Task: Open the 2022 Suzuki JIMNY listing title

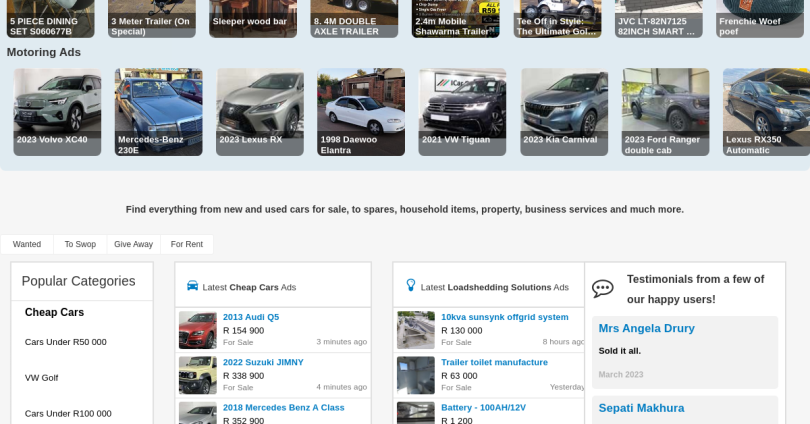Action: (x=263, y=363)
